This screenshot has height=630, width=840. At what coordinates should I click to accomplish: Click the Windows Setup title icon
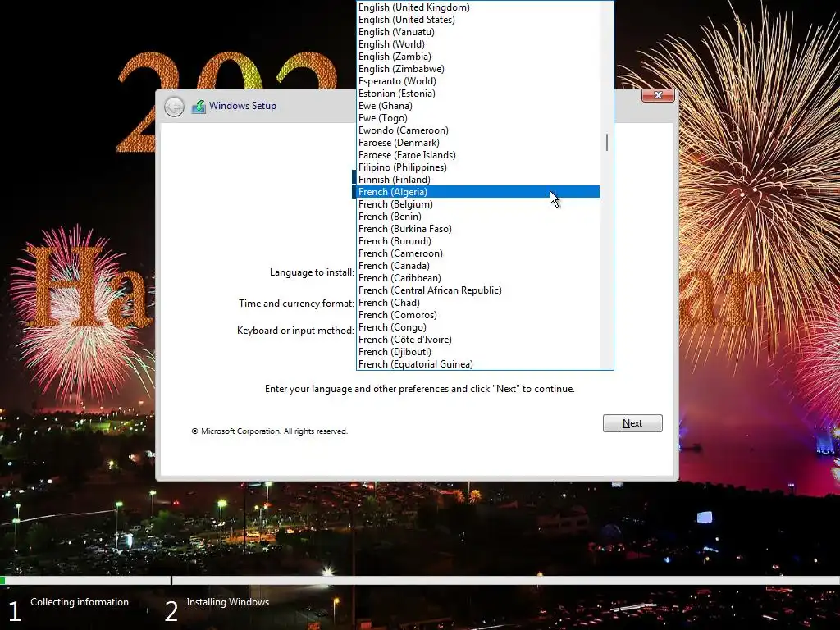coord(199,106)
